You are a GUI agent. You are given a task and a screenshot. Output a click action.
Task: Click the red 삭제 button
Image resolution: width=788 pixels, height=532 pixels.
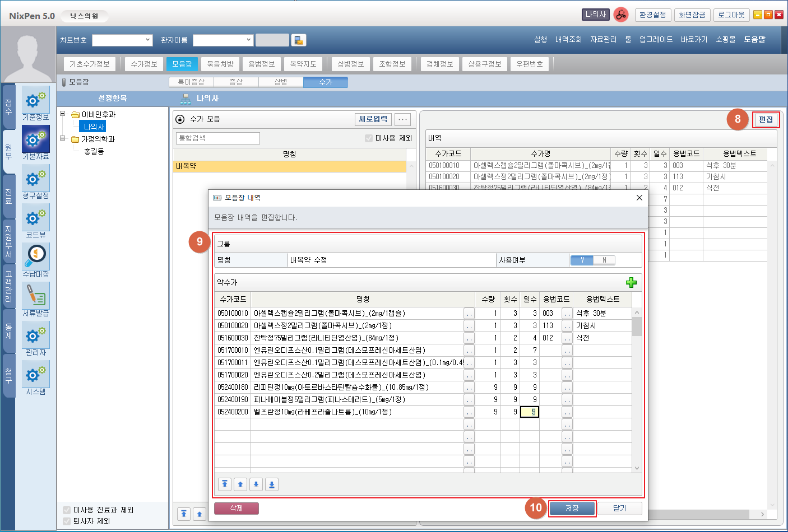(237, 508)
